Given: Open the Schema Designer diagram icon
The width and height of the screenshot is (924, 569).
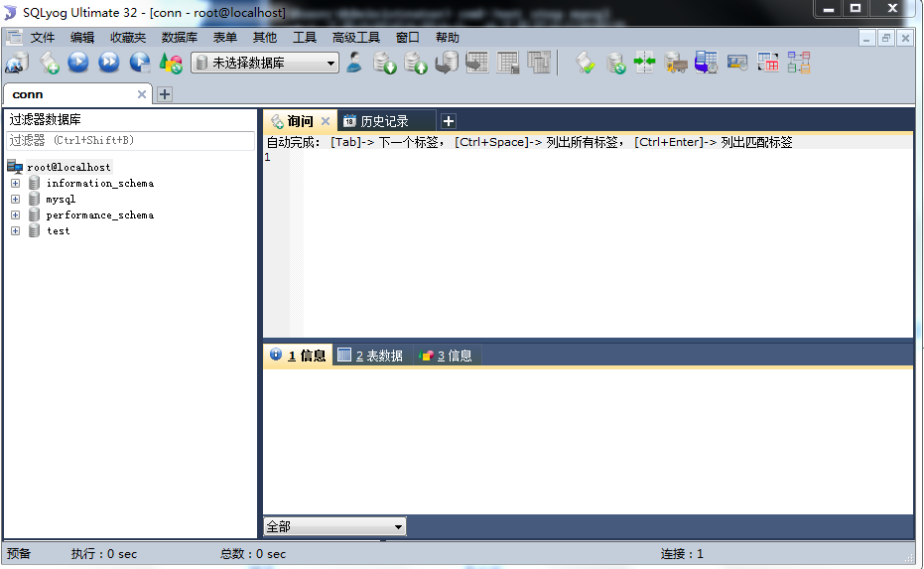Looking at the screenshot, I should (799, 63).
